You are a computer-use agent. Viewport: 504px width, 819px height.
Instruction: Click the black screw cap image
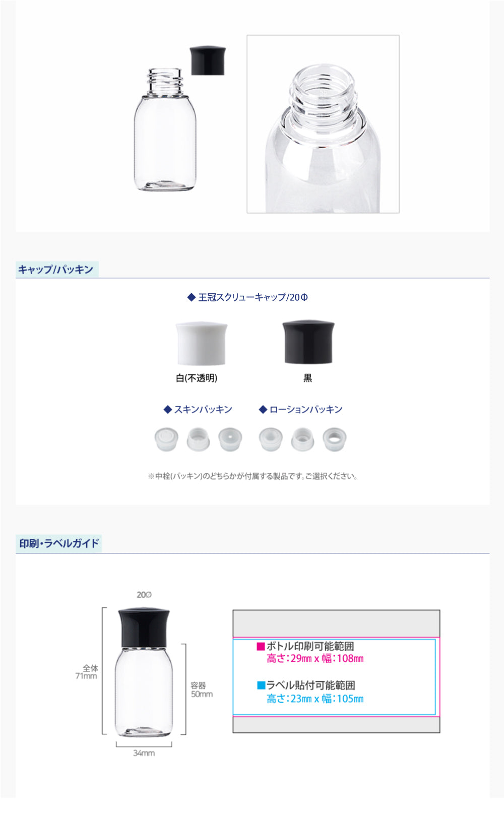coord(308,342)
